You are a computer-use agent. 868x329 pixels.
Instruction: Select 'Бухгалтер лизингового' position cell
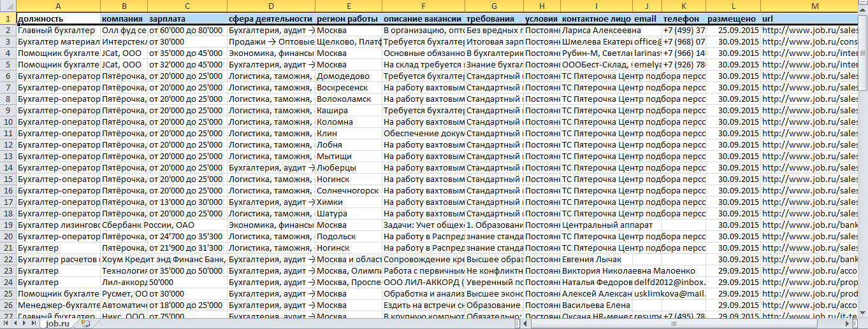[x=58, y=225]
